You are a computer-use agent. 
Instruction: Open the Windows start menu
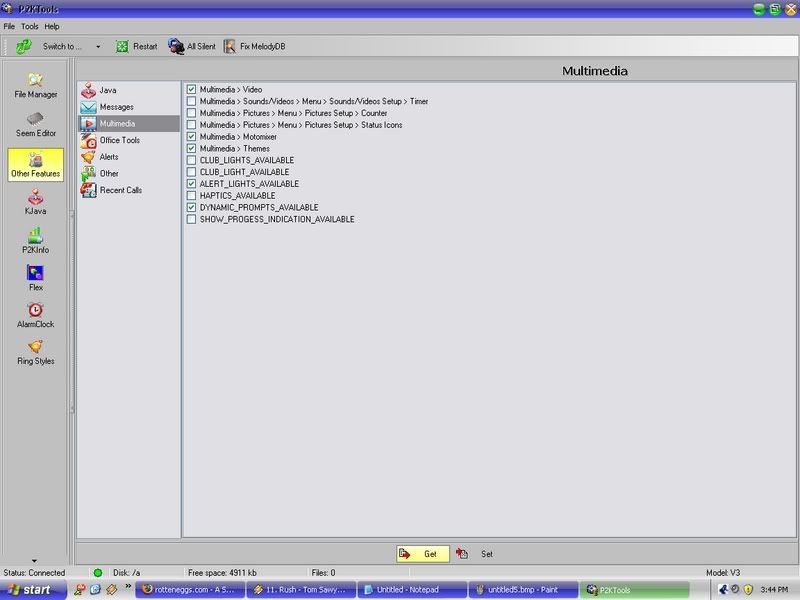(32, 590)
